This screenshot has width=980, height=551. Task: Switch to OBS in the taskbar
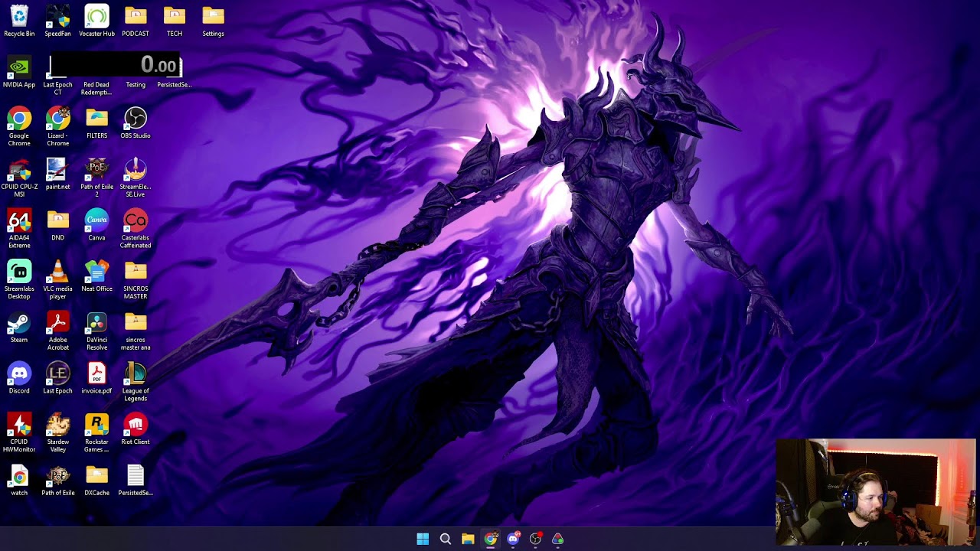click(535, 539)
